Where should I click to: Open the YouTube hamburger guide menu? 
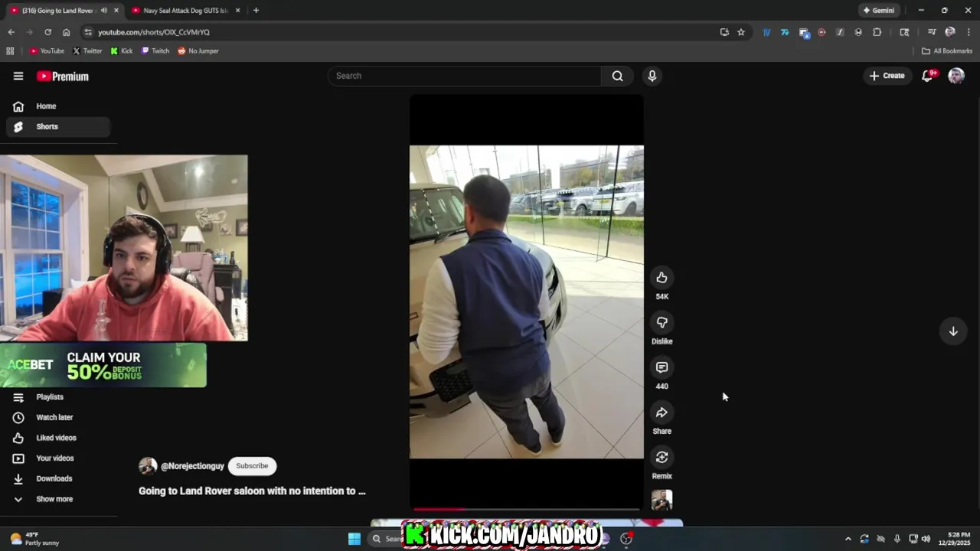pyautogui.click(x=18, y=76)
